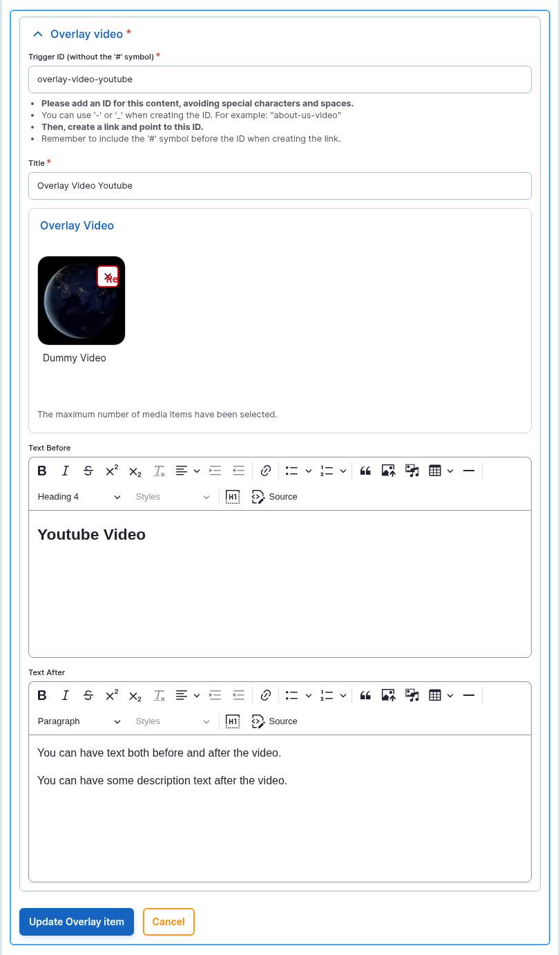Open bulleted list options in Text Before
560x955 pixels.
pyautogui.click(x=309, y=471)
